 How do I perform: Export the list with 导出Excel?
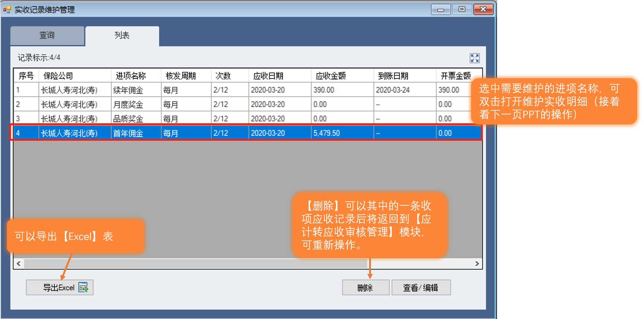59,288
